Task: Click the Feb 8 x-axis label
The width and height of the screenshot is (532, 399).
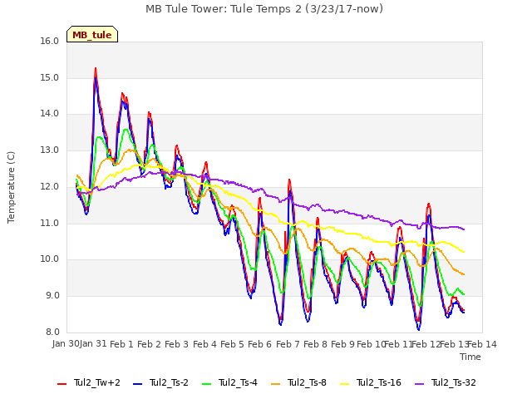Action: (x=315, y=344)
